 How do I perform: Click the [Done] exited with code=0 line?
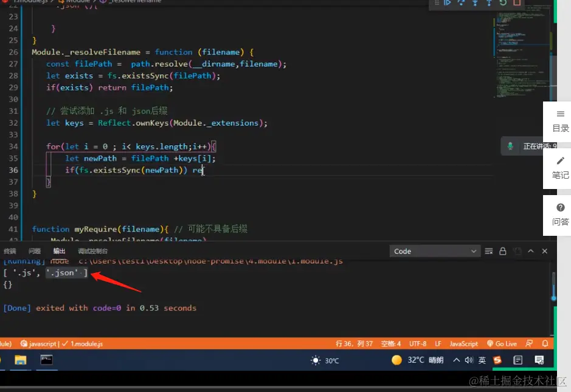pyautogui.click(x=99, y=308)
